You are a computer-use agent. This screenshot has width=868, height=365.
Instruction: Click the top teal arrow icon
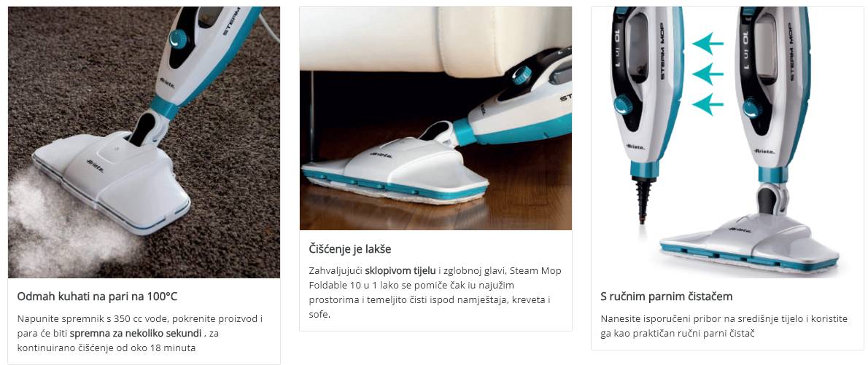tap(708, 44)
